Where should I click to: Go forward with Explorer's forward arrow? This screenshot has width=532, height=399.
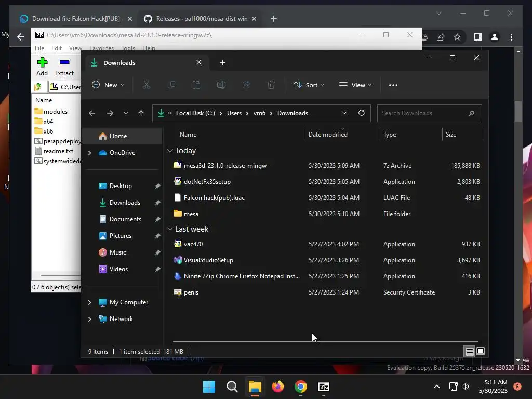click(110, 113)
